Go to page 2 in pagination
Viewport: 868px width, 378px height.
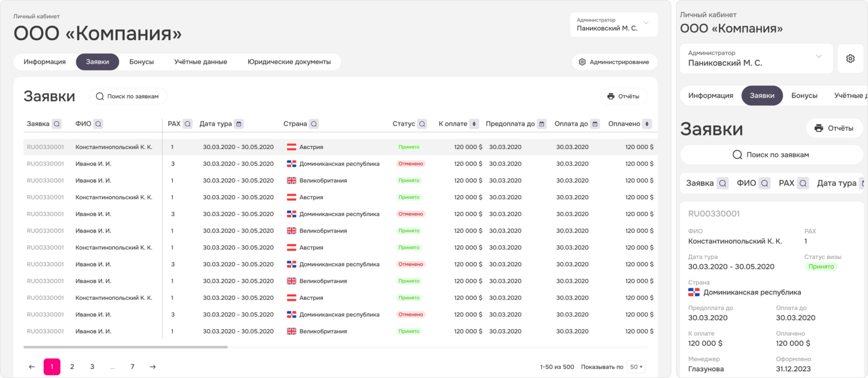(x=72, y=367)
